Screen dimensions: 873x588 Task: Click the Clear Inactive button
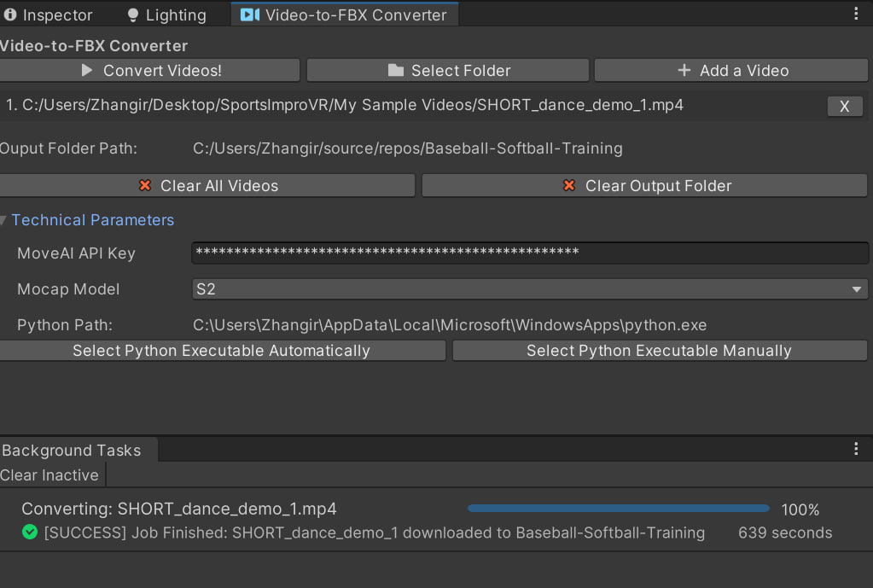tap(50, 475)
